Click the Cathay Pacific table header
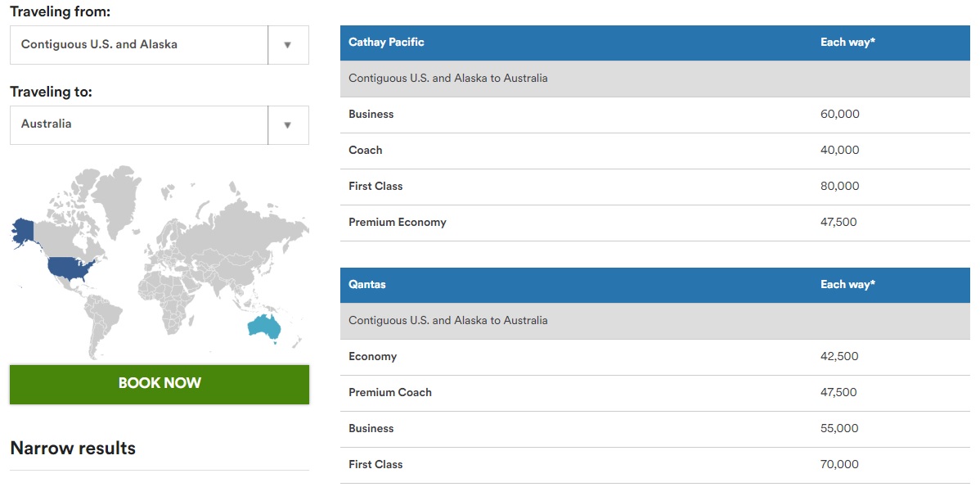This screenshot has width=980, height=487. point(654,43)
